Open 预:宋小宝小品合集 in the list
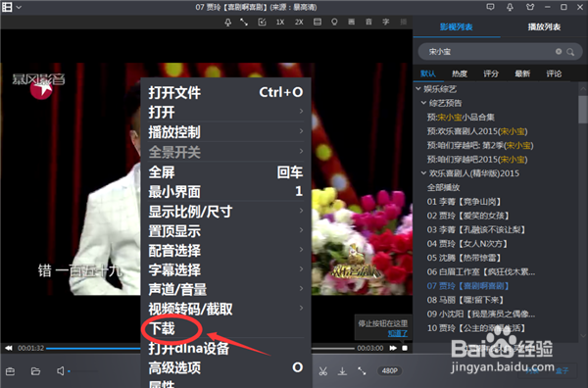Viewport: 588px width, 388px height. tap(461, 118)
